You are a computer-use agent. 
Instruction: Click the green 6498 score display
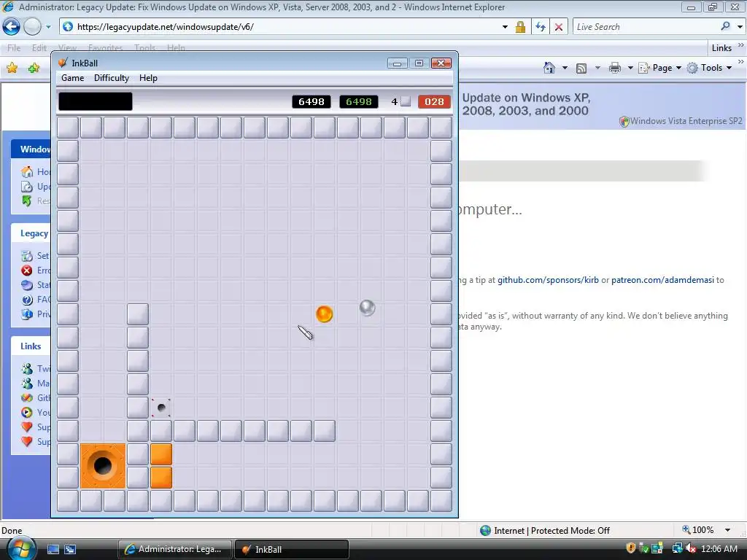point(359,101)
